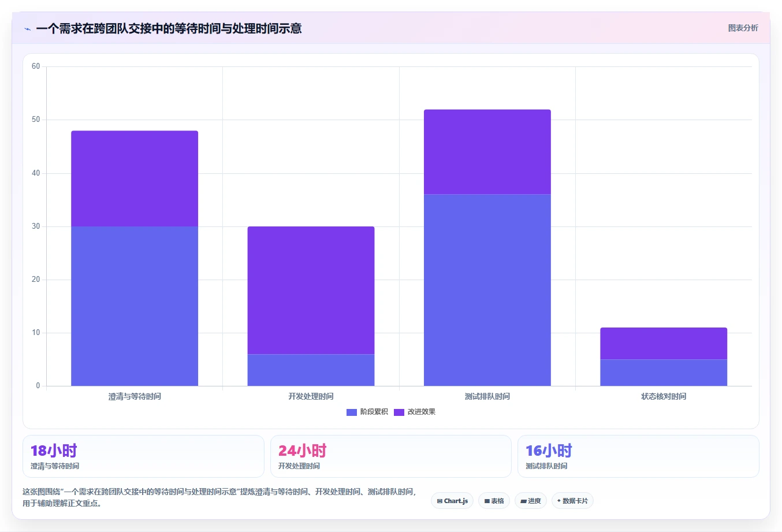The width and height of the screenshot is (782, 532).
Task: Click the 测试排队时间 x-axis label
Action: (x=487, y=396)
